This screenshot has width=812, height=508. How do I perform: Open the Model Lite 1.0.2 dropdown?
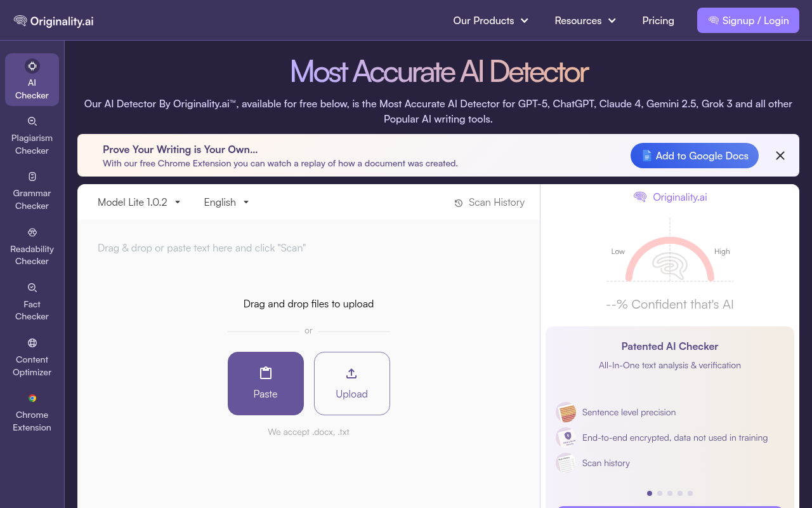(138, 202)
